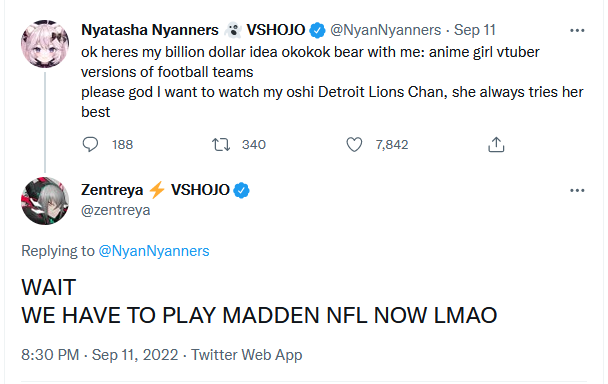Open @NyanNyanners link in Replying to
Image resolution: width=608 pixels, height=384 pixels.
pos(154,251)
